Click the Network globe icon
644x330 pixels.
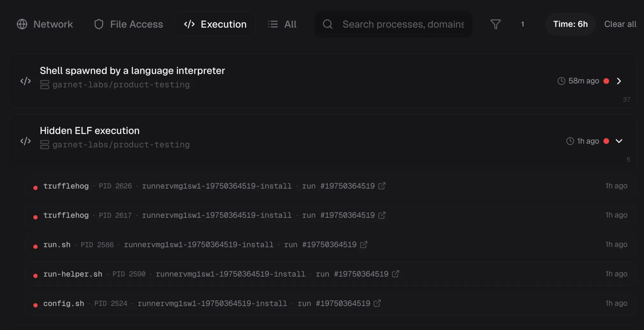tap(22, 24)
